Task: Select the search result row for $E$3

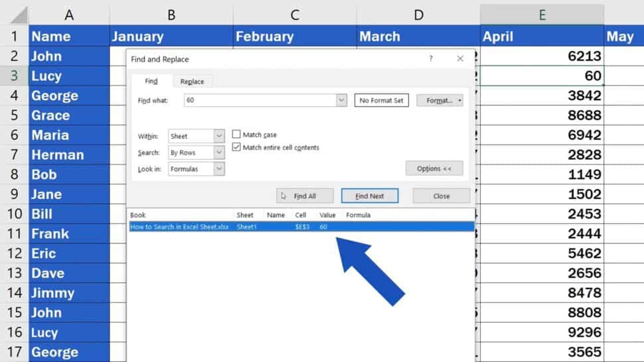Action: (x=301, y=227)
